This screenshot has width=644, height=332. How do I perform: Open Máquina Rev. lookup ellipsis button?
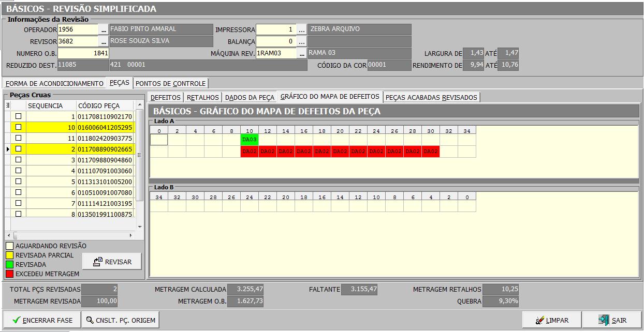[301, 53]
